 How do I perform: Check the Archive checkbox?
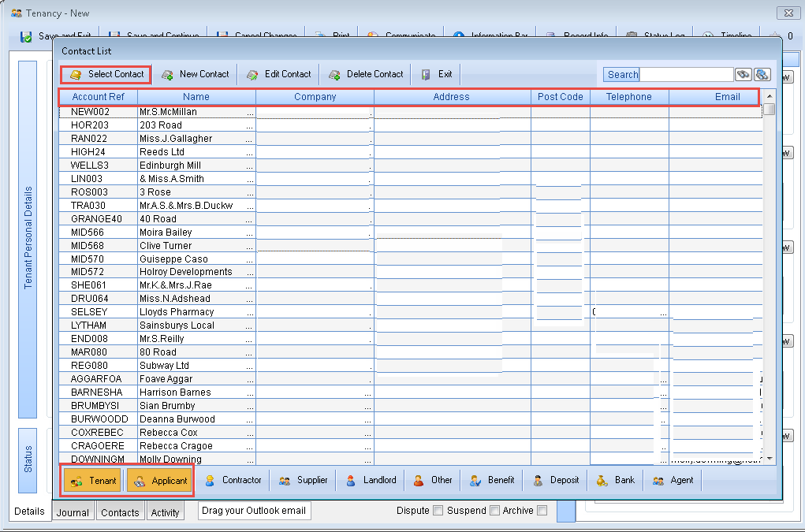542,511
